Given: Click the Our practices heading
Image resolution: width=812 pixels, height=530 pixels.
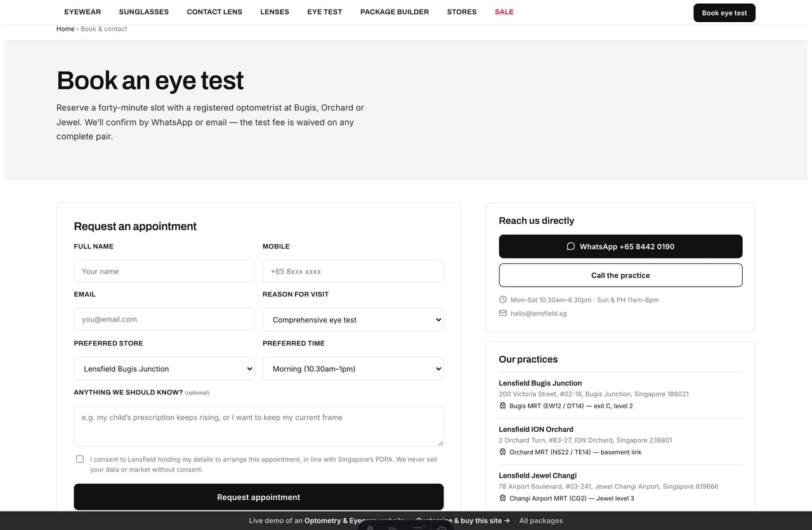Looking at the screenshot, I should coord(528,359).
